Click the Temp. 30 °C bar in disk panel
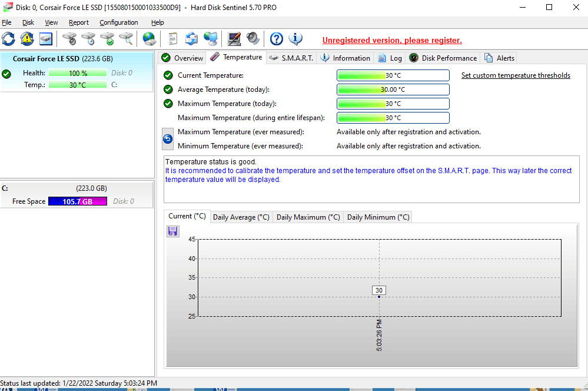Image resolution: width=588 pixels, height=391 pixels. click(78, 85)
